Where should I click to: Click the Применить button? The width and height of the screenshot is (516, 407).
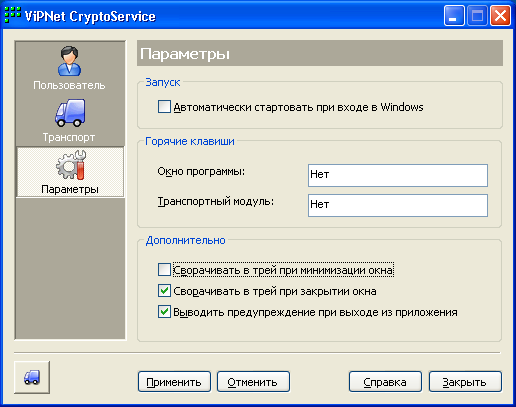[174, 382]
